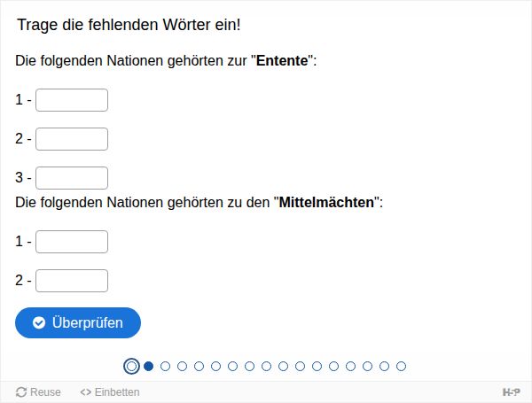Select the filled second progress dot
This screenshot has height=403, width=532.
point(148,366)
